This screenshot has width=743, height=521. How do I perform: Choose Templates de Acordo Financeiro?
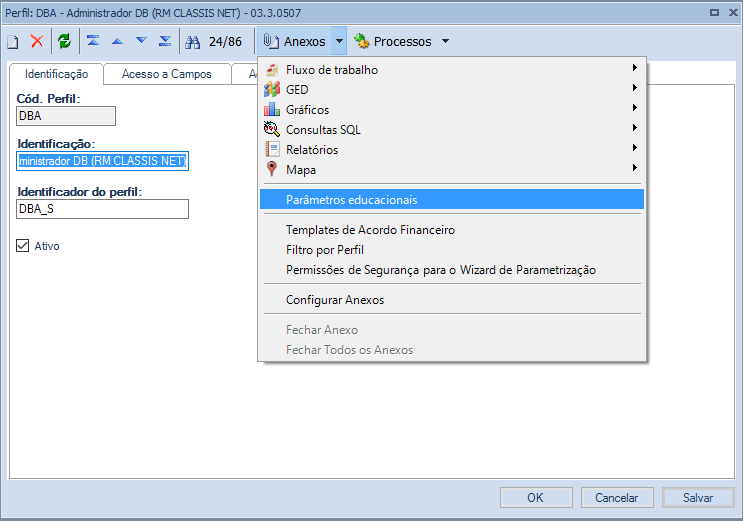coord(452,230)
